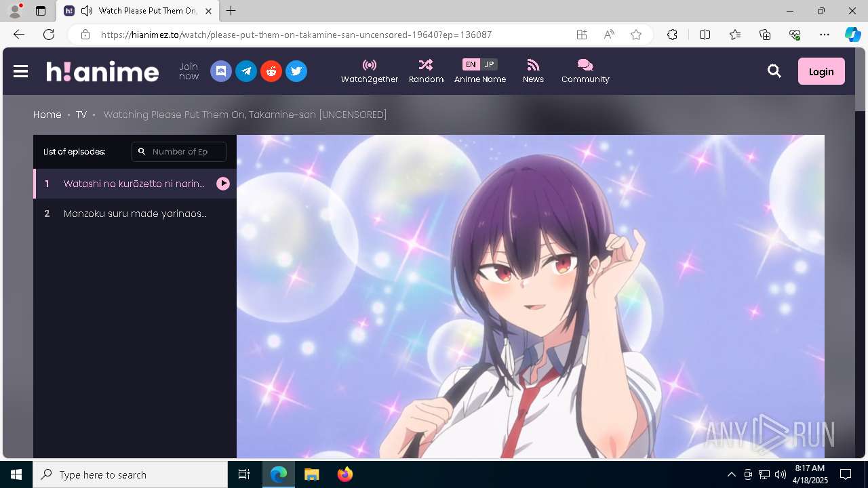Open Collections

pyautogui.click(x=765, y=35)
